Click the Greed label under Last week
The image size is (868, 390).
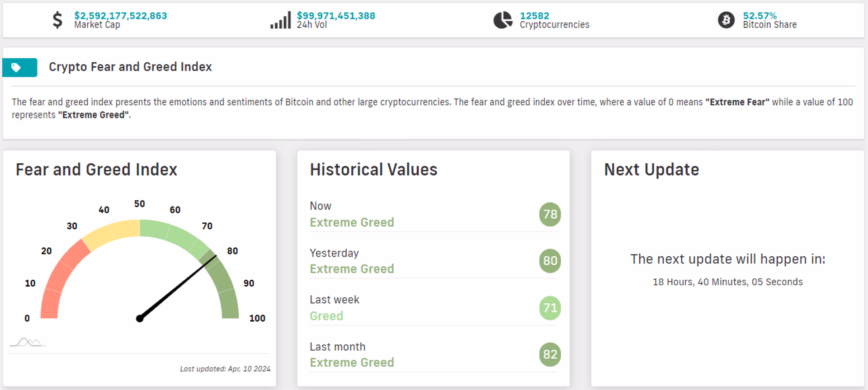pyautogui.click(x=326, y=316)
